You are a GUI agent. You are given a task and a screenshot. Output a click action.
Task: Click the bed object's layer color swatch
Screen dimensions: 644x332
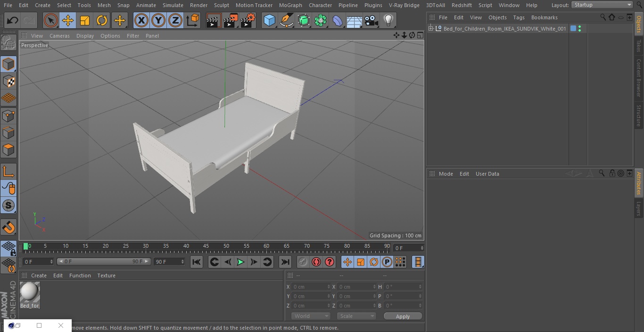tap(573, 29)
